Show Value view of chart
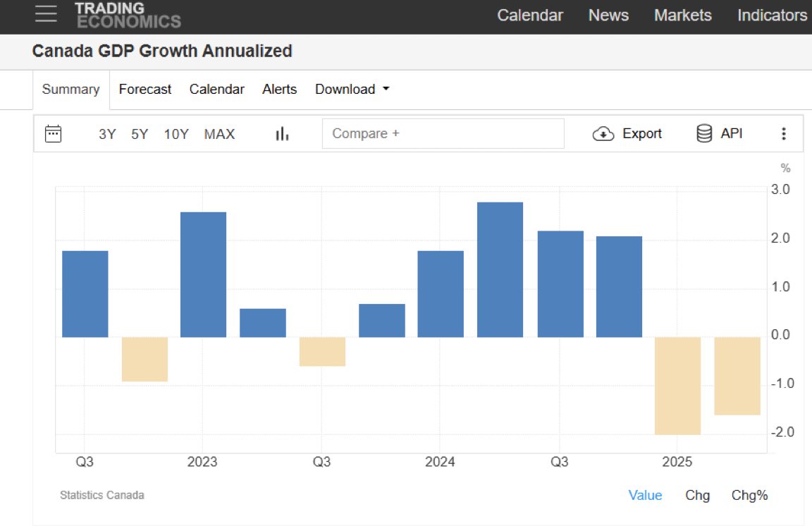The image size is (812, 526). pos(645,496)
